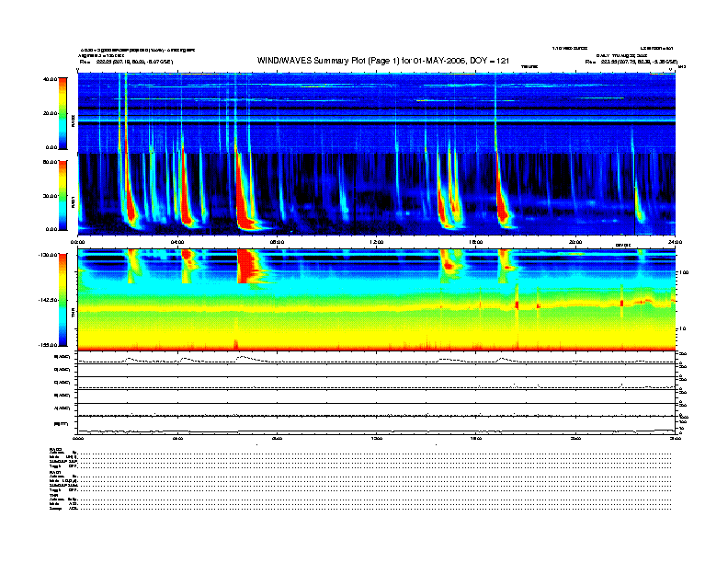Click the -155.00 label on TNR scale

pyautogui.click(x=48, y=345)
